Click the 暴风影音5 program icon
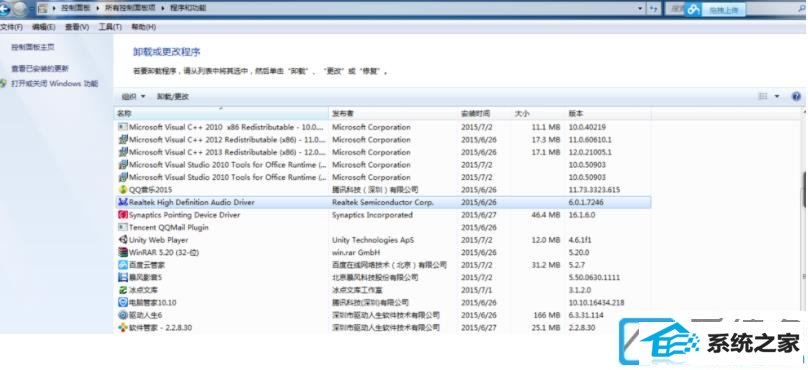This screenshot has width=808, height=370. [123, 277]
